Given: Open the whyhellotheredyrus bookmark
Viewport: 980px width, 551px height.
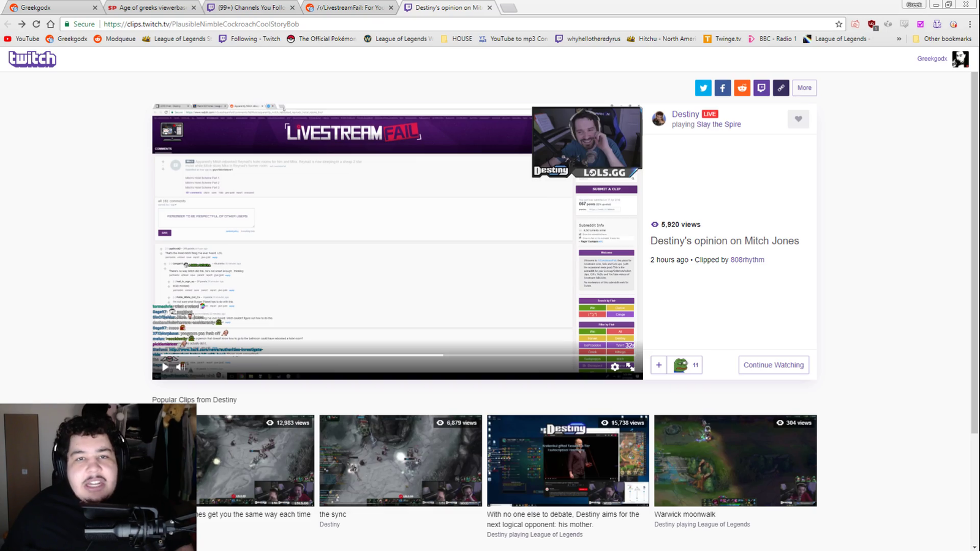Looking at the screenshot, I should click(x=588, y=39).
